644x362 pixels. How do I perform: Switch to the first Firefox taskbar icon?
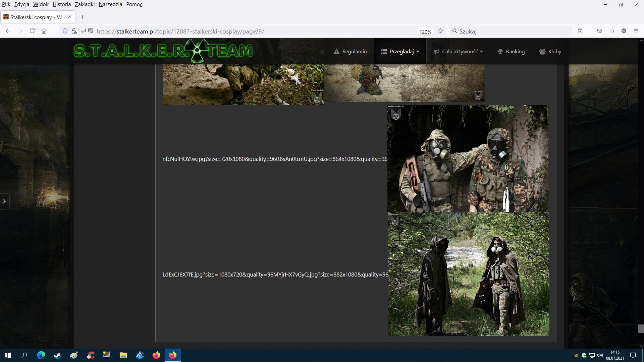(156, 355)
